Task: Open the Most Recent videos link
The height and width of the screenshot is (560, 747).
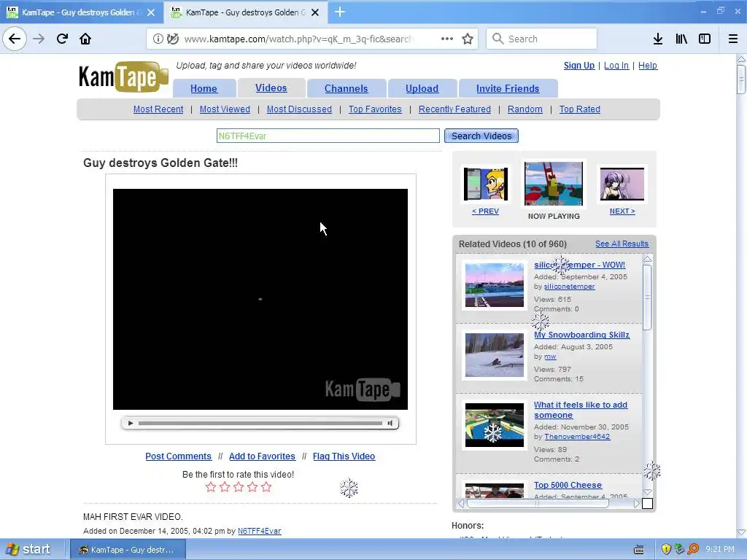Action: [x=158, y=109]
